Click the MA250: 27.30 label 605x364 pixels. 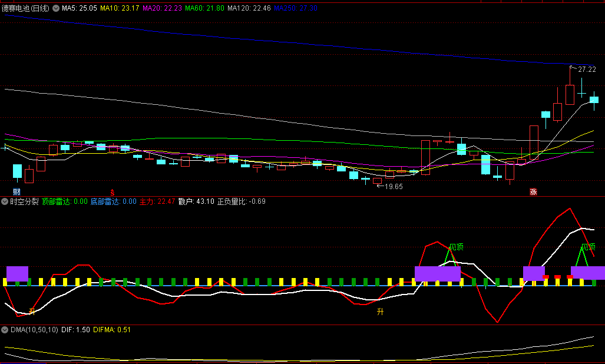point(296,8)
